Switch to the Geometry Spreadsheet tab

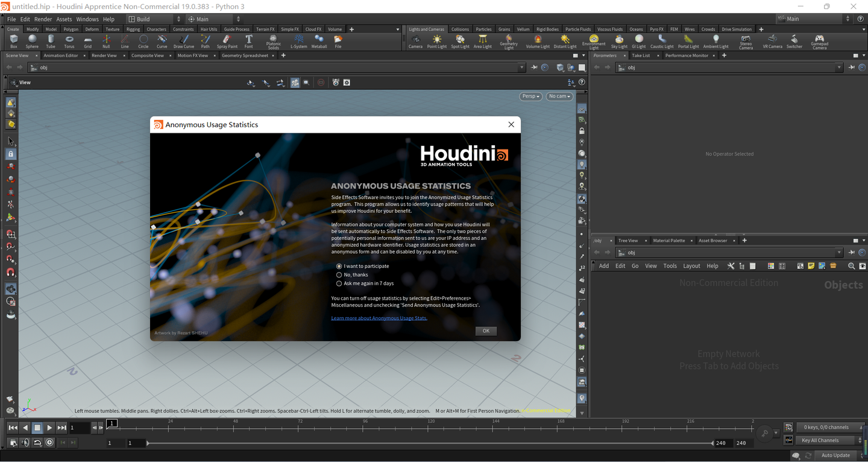click(x=245, y=55)
